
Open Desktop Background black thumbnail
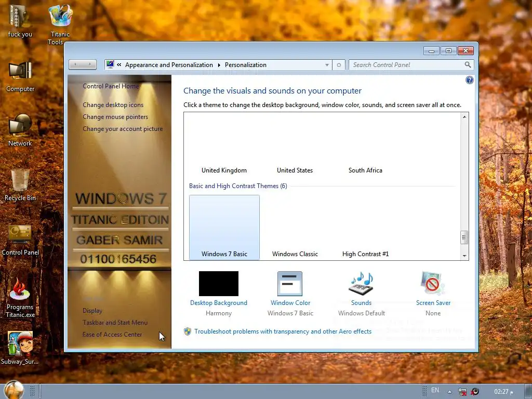coord(219,284)
